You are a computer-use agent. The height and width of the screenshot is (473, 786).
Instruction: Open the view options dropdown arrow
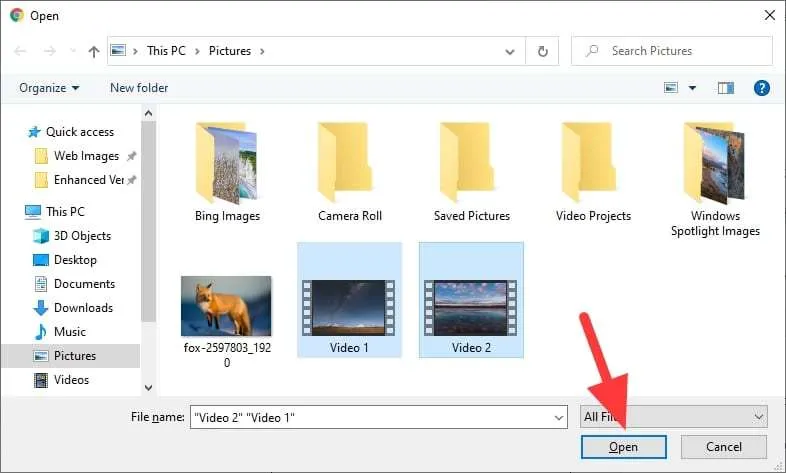[x=692, y=88]
